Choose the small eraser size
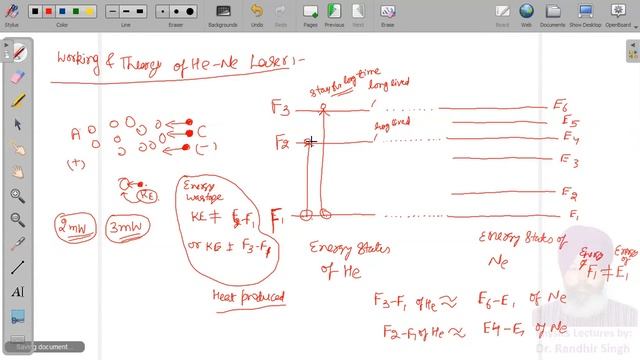 click(x=163, y=11)
